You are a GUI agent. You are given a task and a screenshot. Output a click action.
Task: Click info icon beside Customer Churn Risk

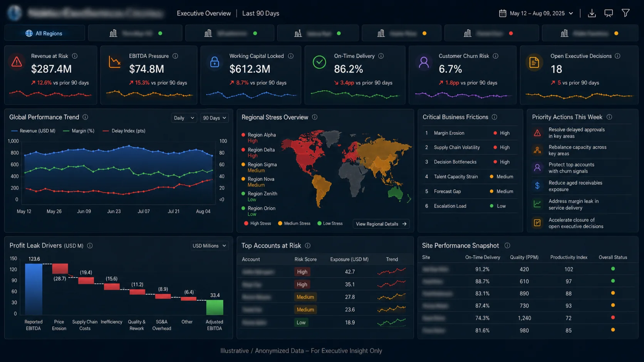click(496, 56)
